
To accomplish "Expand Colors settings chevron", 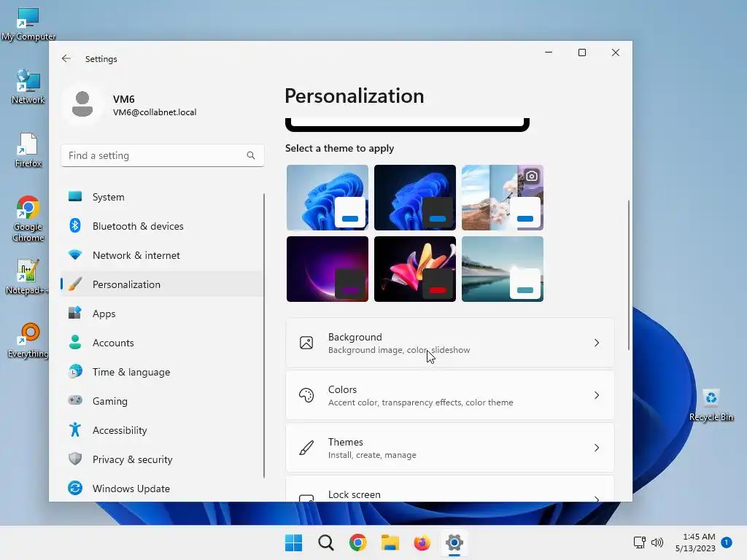I will 597,395.
